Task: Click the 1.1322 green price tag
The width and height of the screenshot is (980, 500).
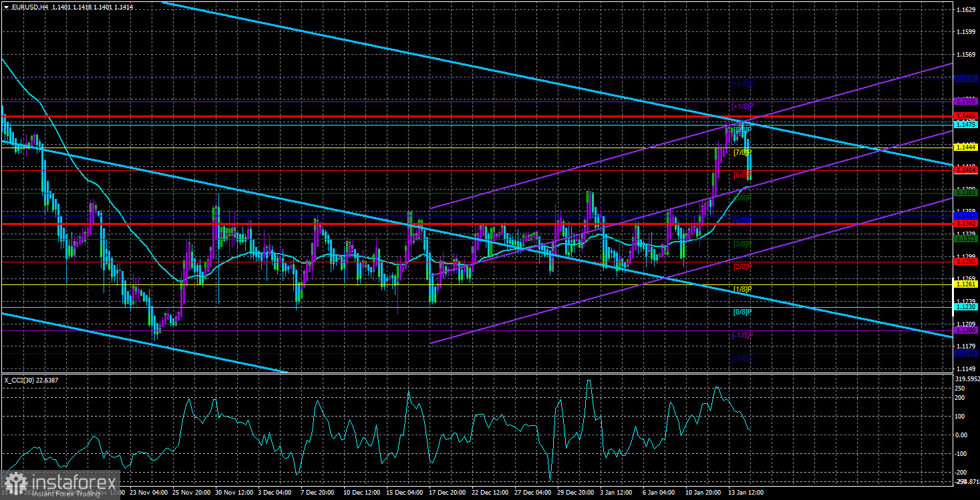Action: 966,238
